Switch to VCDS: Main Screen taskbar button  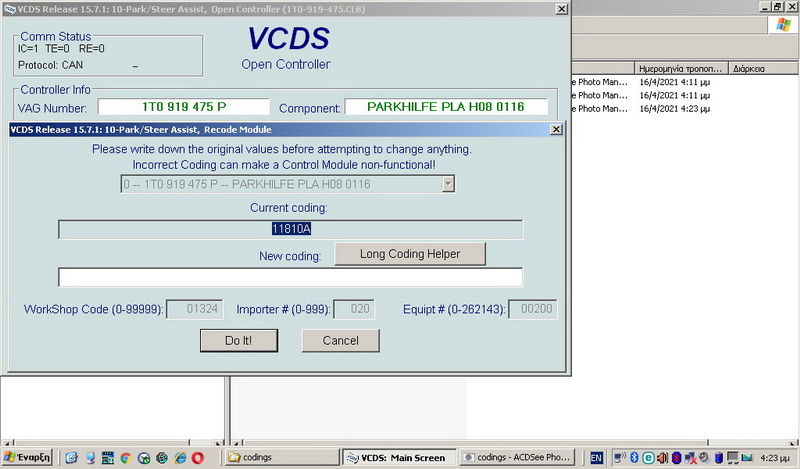click(399, 457)
